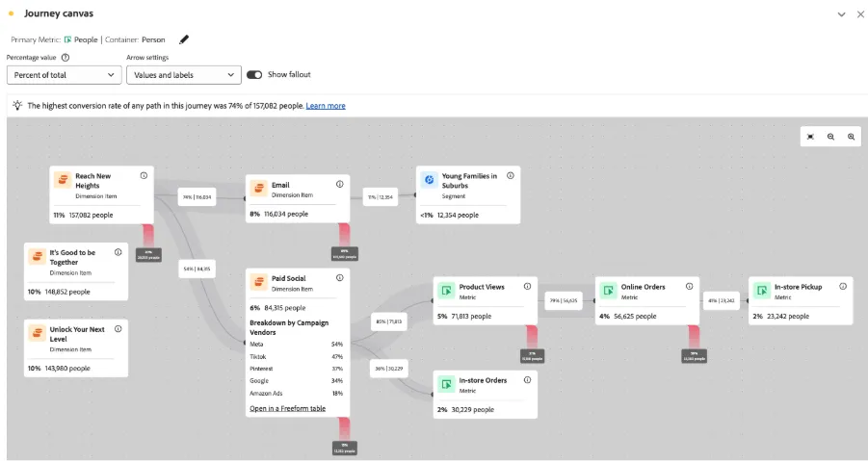Click the edit pencil icon beside Container Person
Viewport: 868px width, 462px height.
(184, 39)
